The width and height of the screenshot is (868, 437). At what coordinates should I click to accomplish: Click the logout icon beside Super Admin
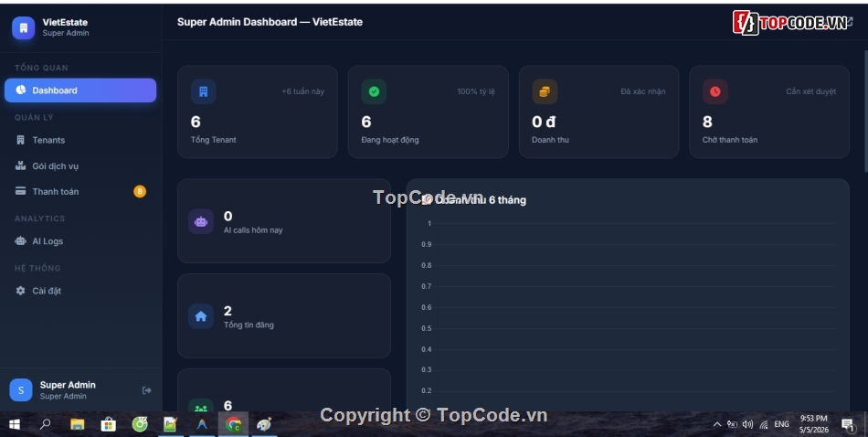pyautogui.click(x=147, y=390)
